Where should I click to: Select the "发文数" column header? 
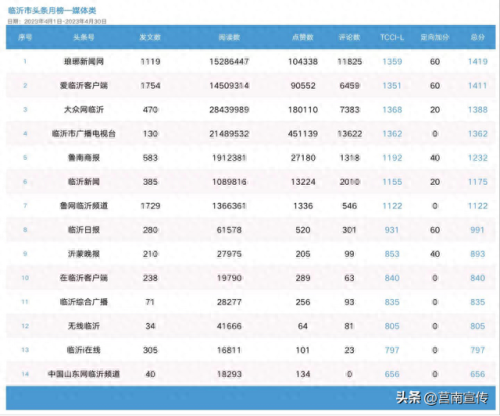(150, 37)
